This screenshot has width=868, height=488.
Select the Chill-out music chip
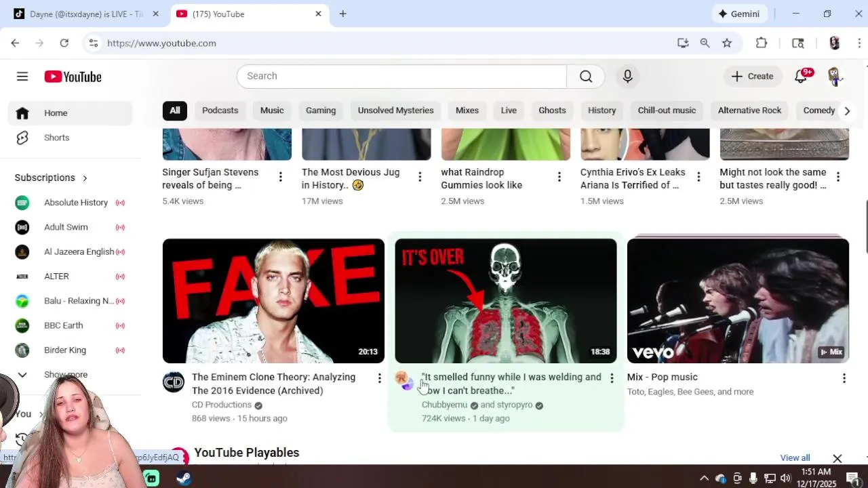point(667,110)
